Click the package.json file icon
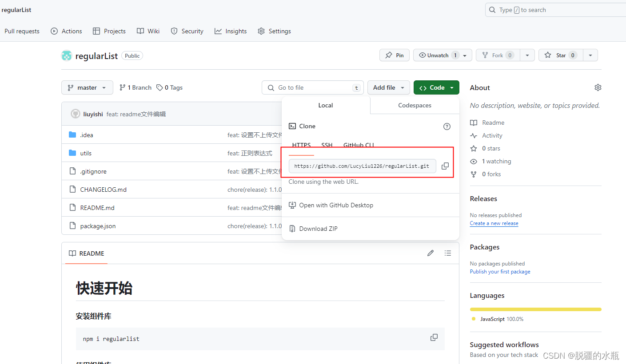 [72, 226]
